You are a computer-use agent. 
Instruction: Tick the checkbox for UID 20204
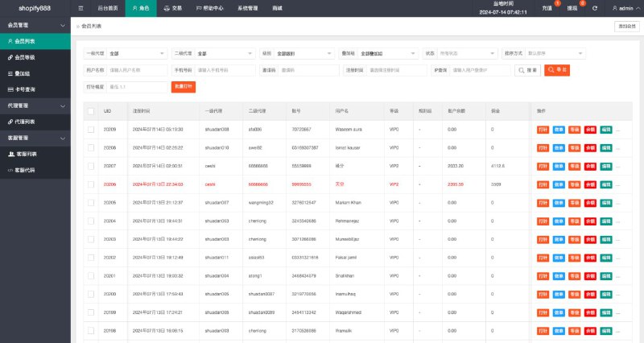91,221
